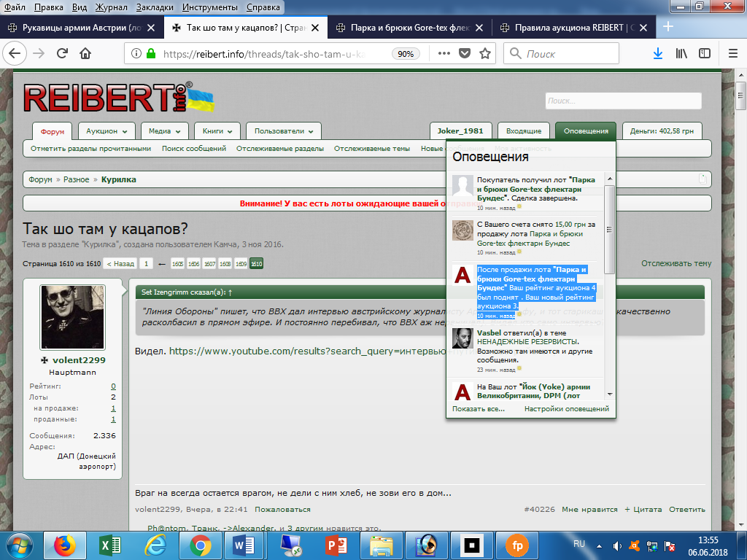This screenshot has height=560, width=747.
Task: Reload the page with the refresh icon
Action: coord(63,54)
